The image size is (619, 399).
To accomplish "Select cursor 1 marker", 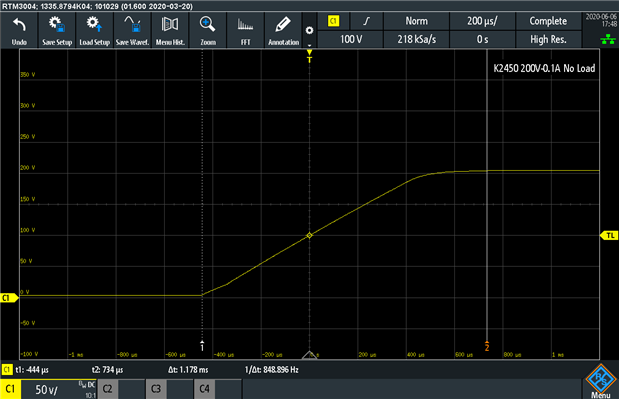I will 202,346.
